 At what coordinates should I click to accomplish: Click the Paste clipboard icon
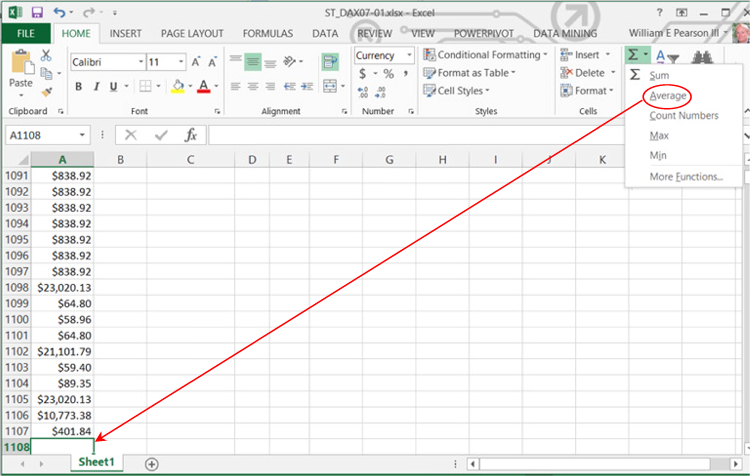click(22, 62)
